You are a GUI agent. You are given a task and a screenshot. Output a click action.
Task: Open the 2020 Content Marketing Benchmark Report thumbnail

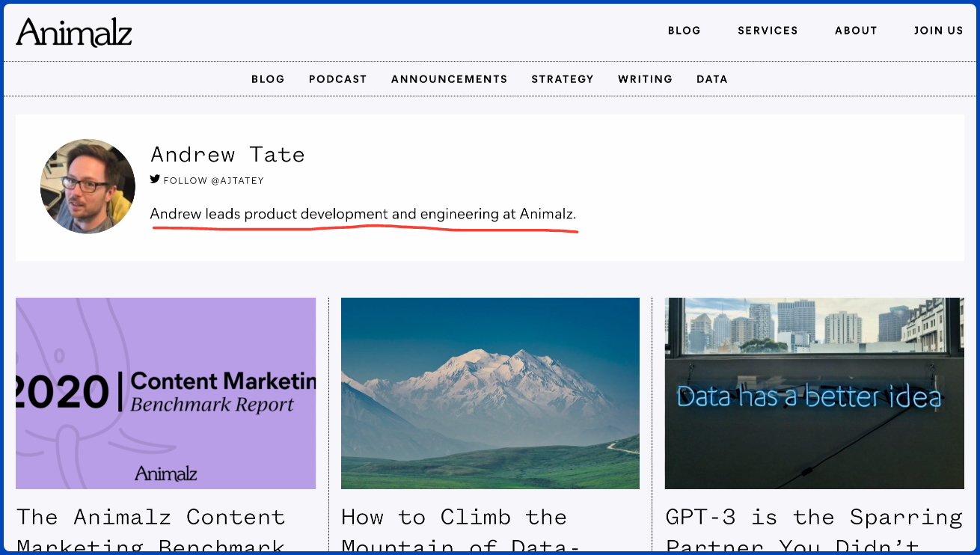[x=165, y=393]
